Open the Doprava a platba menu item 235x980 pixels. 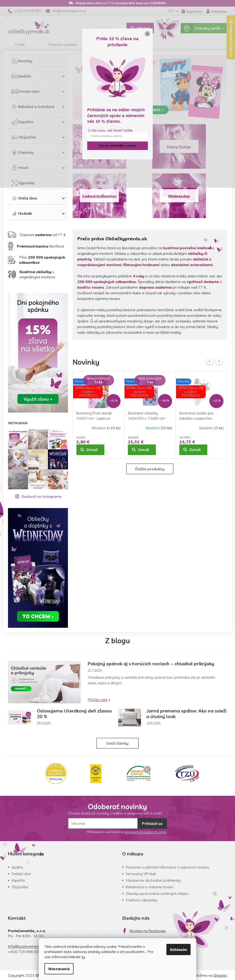tap(63, 45)
